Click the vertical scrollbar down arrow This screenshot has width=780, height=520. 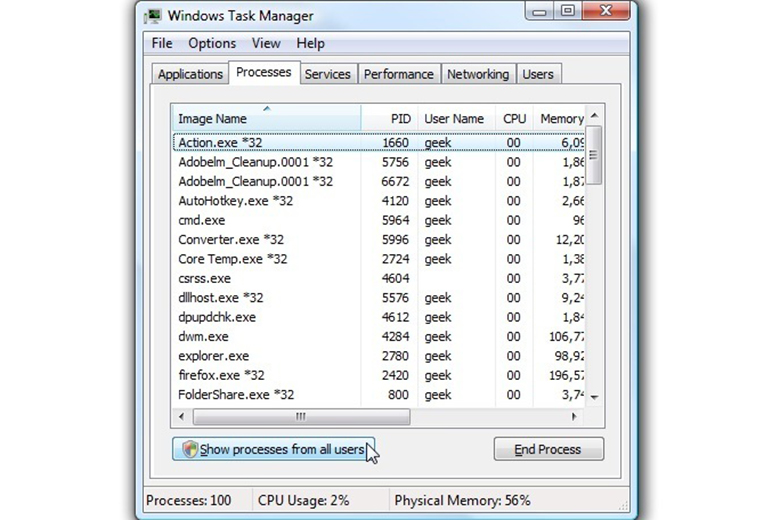click(x=594, y=397)
